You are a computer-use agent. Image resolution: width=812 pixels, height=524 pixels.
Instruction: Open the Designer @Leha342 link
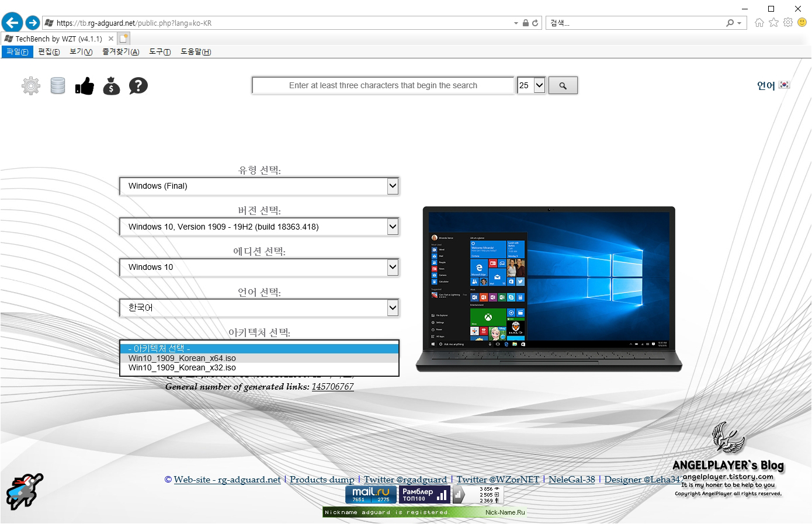tap(643, 480)
